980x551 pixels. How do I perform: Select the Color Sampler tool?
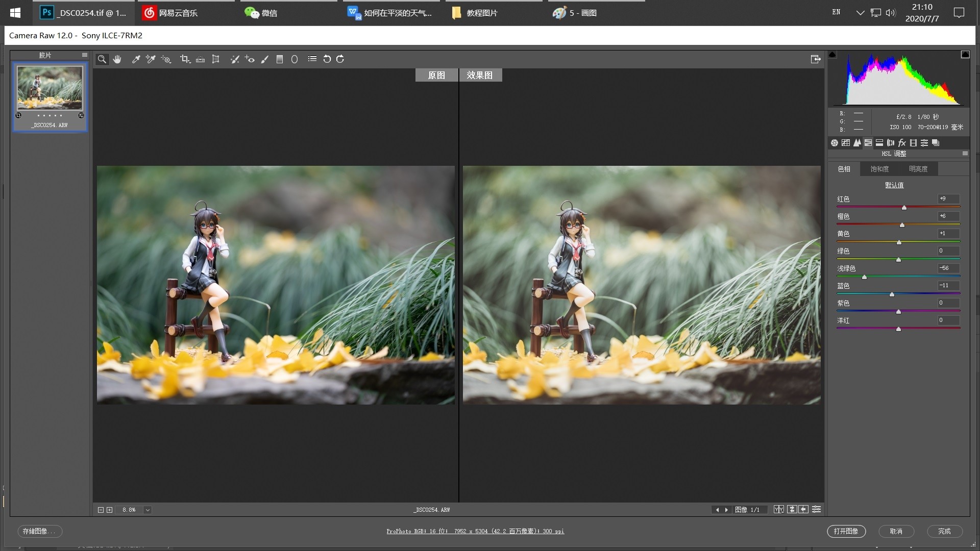click(151, 59)
